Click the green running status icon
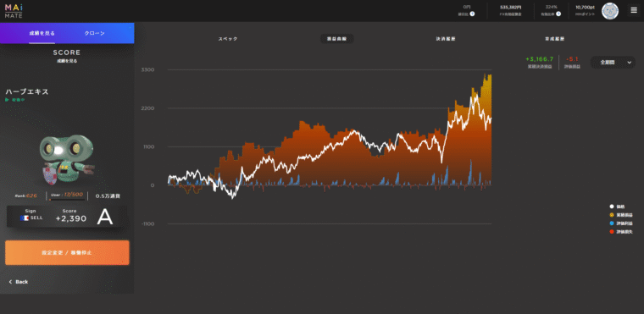The image size is (644, 314). coord(7,100)
